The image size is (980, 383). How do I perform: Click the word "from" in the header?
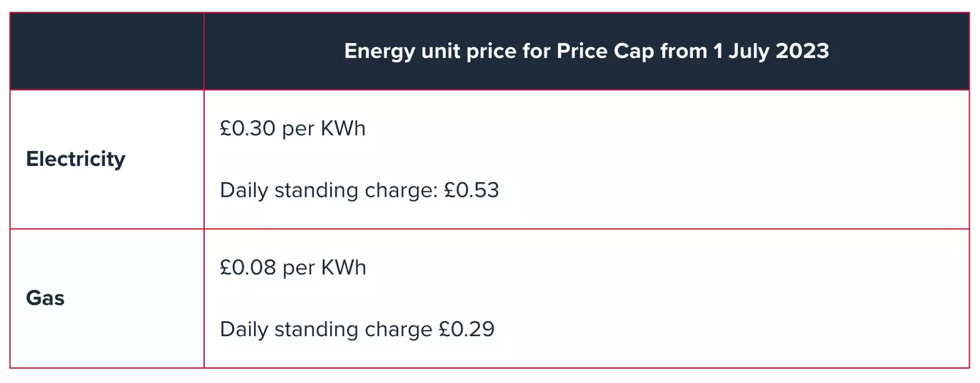[x=683, y=51]
